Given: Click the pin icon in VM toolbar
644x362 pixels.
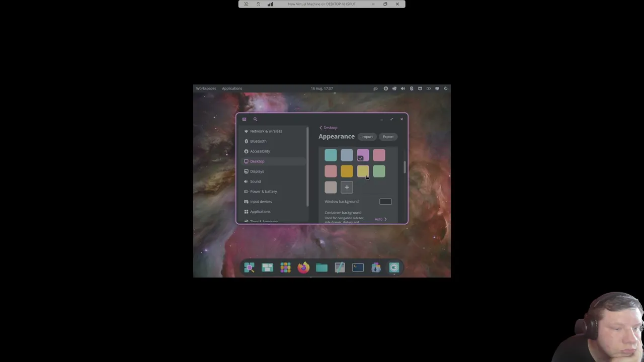Looking at the screenshot, I should [246, 4].
